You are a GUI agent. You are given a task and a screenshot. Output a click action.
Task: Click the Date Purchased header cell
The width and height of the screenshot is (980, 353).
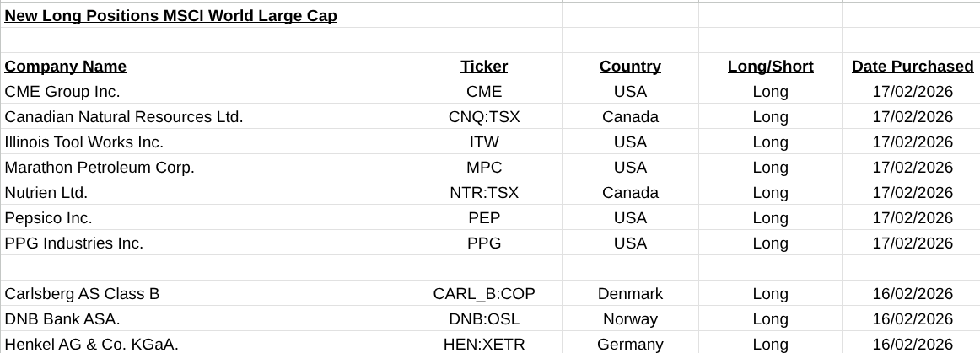click(x=912, y=67)
